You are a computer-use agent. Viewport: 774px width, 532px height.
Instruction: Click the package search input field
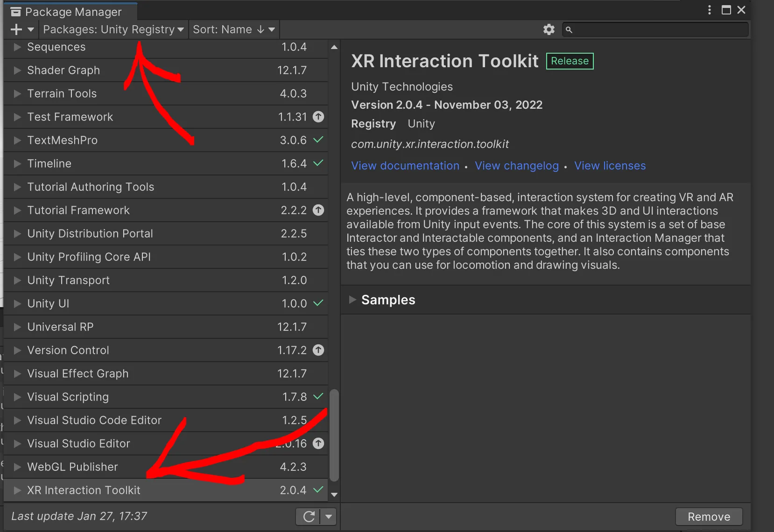pos(655,29)
